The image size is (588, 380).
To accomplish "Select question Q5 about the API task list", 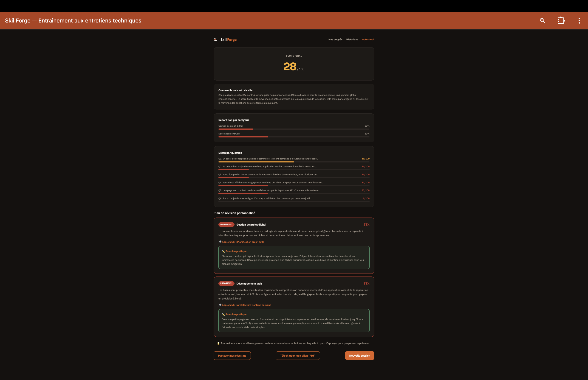I will click(269, 190).
